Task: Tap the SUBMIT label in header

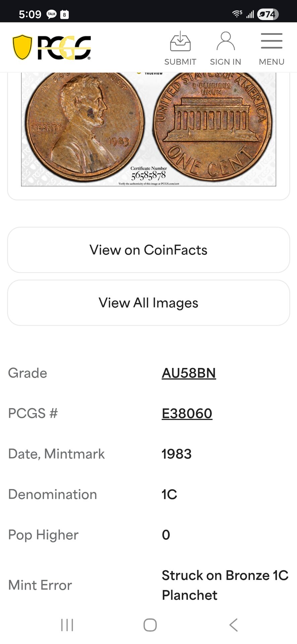Action: [x=180, y=62]
